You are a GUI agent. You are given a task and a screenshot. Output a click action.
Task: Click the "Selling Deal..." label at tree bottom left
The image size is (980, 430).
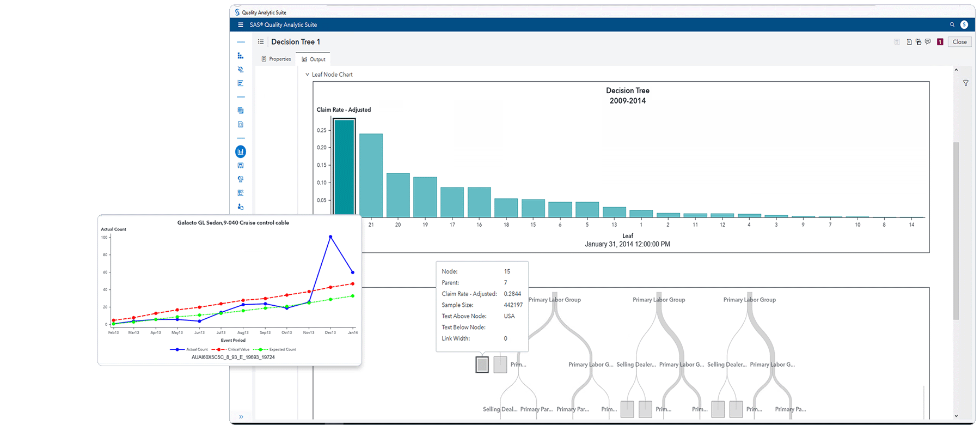tap(500, 409)
